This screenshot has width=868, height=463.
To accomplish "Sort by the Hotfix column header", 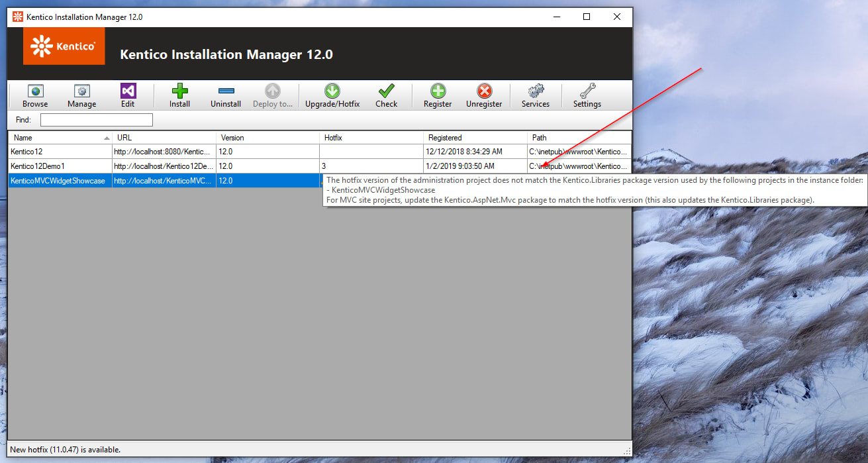I will pyautogui.click(x=371, y=138).
